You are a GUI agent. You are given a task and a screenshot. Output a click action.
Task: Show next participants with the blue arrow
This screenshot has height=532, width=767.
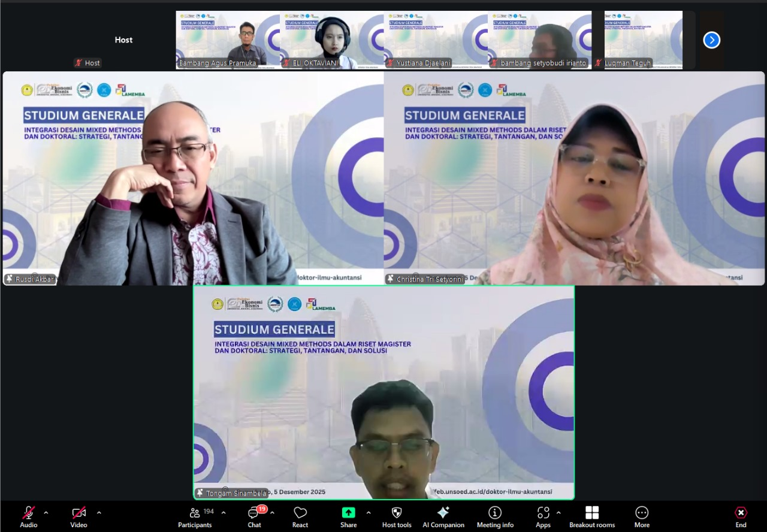[x=711, y=40]
